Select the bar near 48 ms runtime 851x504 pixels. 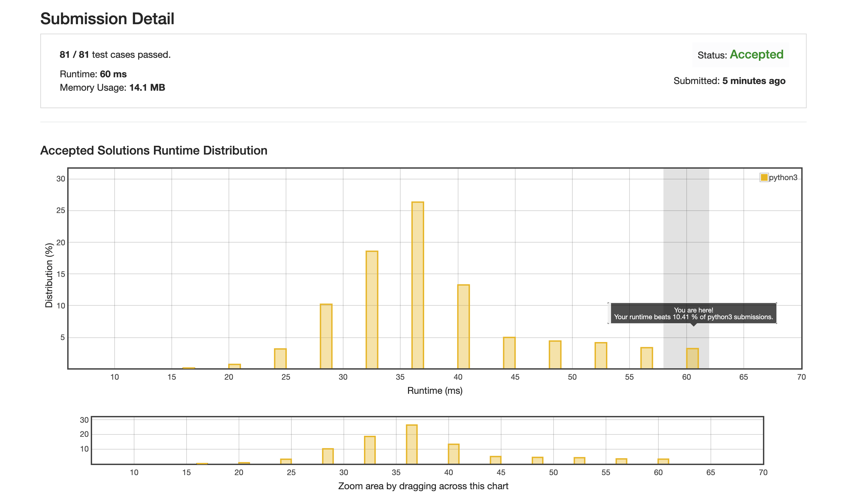coord(555,354)
